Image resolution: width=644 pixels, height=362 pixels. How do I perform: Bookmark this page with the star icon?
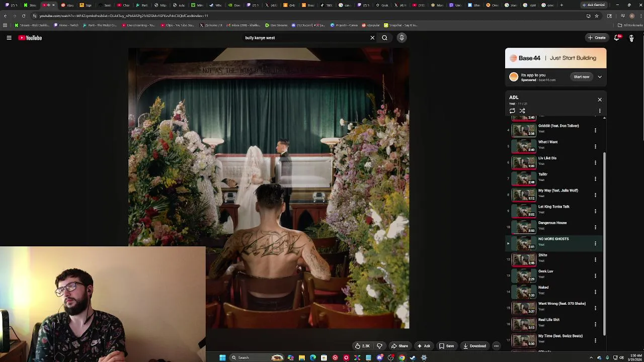pos(597,16)
